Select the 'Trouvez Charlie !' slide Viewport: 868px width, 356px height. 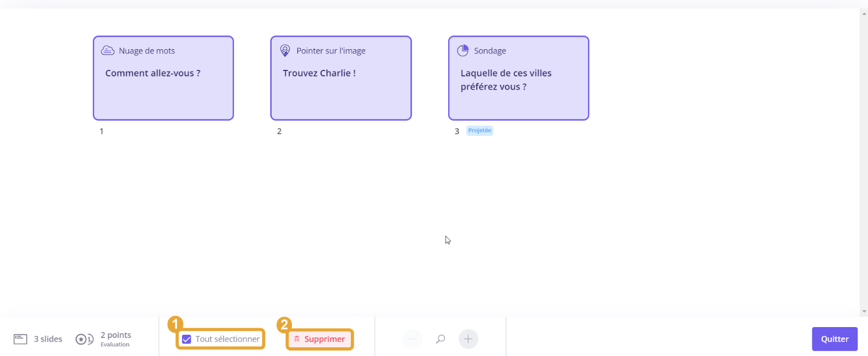pyautogui.click(x=341, y=78)
